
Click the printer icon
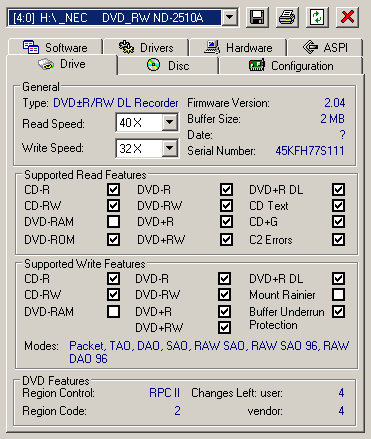click(287, 17)
